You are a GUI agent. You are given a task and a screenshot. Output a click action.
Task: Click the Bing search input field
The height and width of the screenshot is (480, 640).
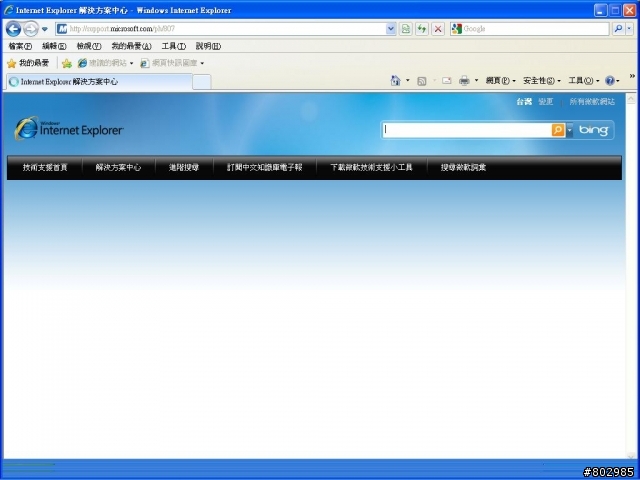467,130
